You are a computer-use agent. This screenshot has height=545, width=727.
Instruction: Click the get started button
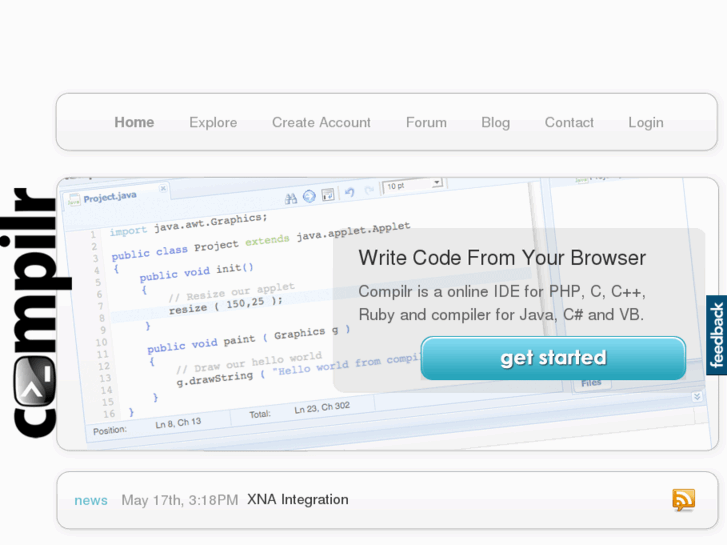(553, 358)
